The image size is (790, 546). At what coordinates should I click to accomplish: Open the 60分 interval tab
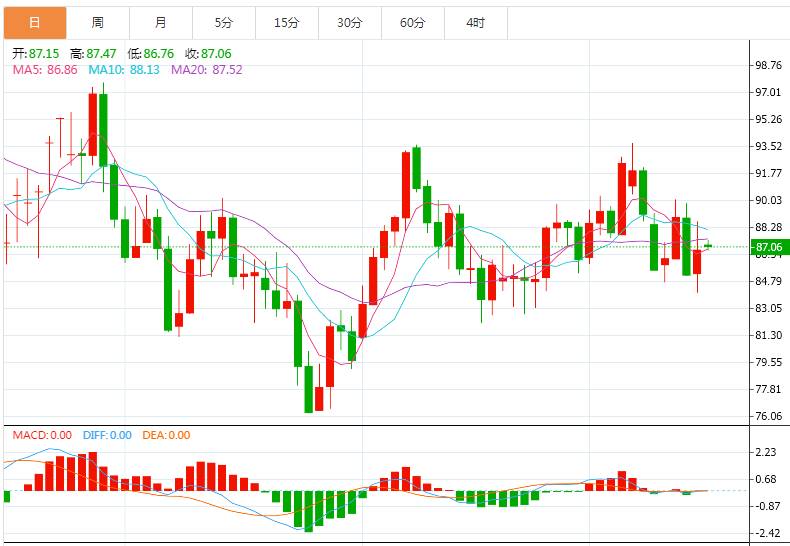pyautogui.click(x=413, y=23)
